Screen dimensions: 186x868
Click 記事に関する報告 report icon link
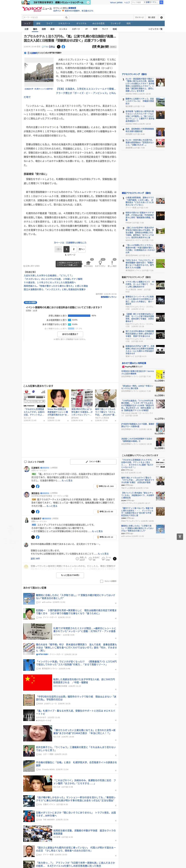[31, 266]
